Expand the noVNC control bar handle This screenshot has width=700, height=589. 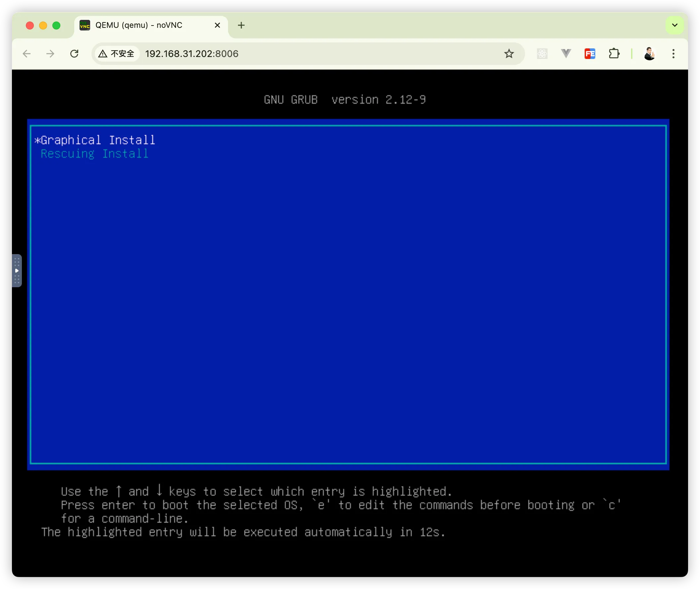tap(17, 270)
